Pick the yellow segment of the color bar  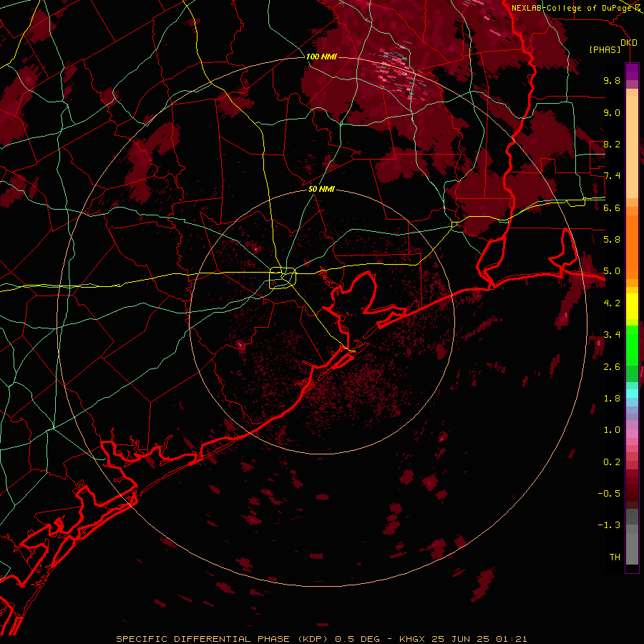(x=632, y=306)
